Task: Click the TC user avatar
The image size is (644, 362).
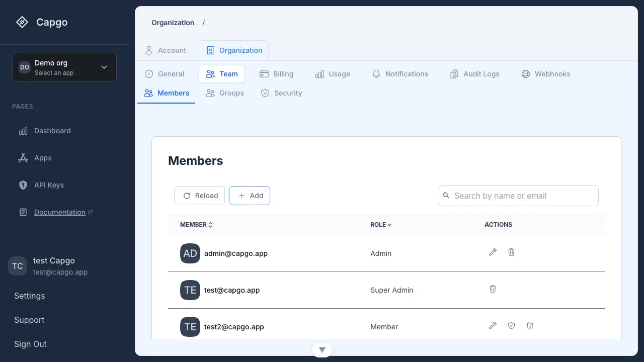Action: pos(18,266)
